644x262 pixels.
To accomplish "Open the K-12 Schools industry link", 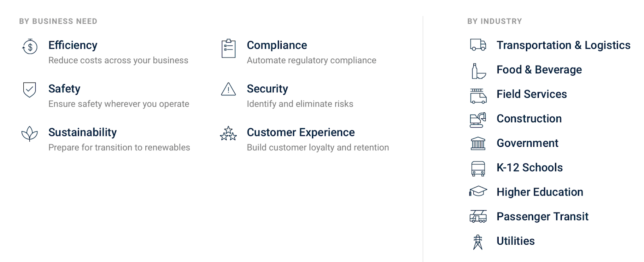I will tap(529, 167).
